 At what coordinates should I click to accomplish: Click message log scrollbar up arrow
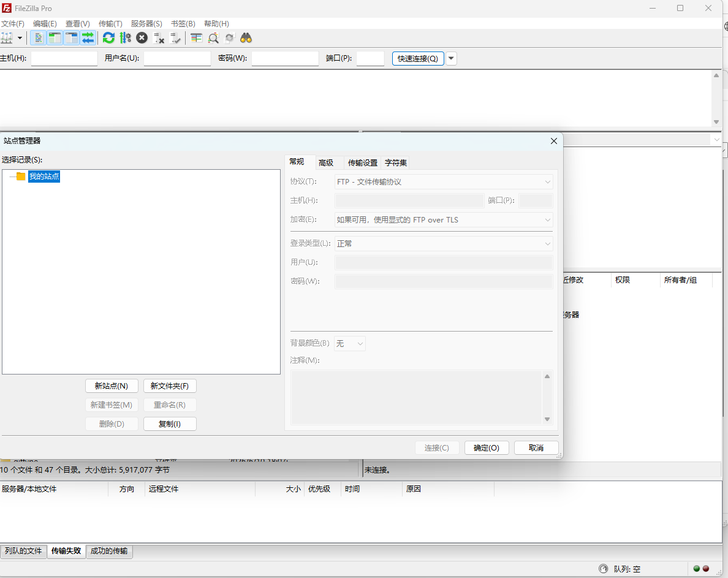click(x=716, y=75)
